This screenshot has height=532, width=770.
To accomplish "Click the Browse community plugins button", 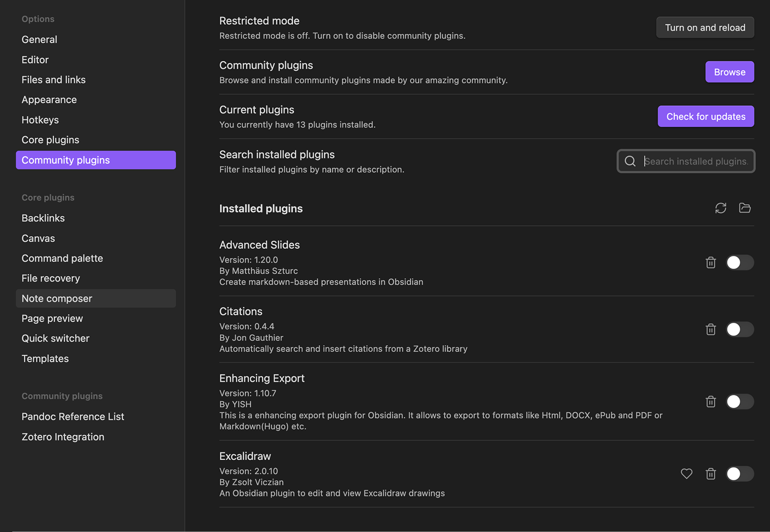I will (729, 72).
